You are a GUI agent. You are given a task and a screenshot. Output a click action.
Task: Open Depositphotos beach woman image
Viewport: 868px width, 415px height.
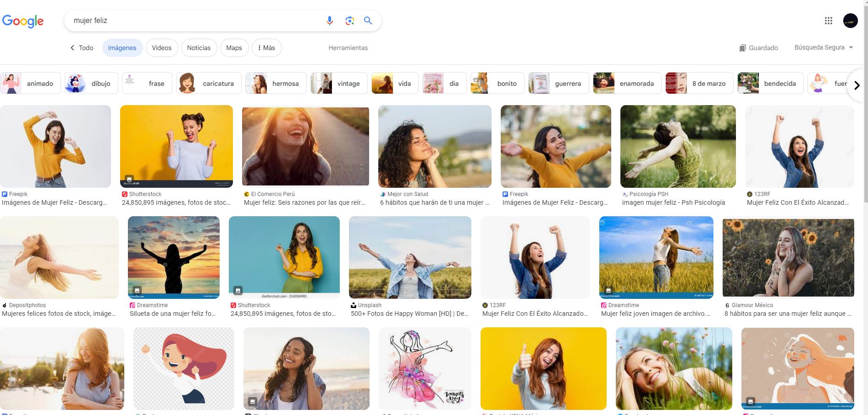tap(59, 258)
